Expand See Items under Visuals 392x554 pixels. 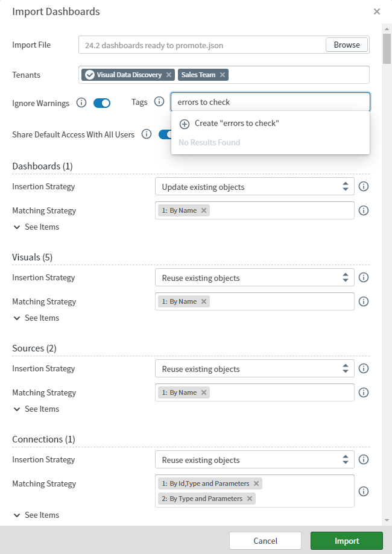pyautogui.click(x=35, y=318)
